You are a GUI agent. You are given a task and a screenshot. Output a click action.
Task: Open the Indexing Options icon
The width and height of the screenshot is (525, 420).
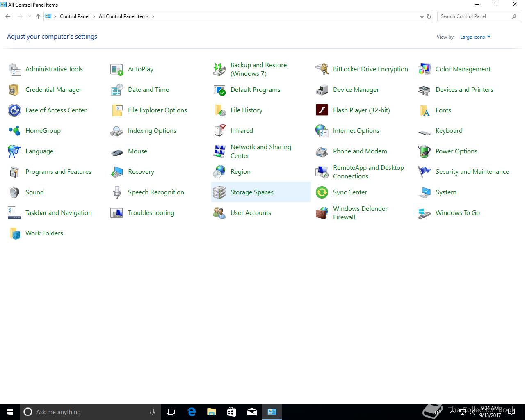point(117,131)
